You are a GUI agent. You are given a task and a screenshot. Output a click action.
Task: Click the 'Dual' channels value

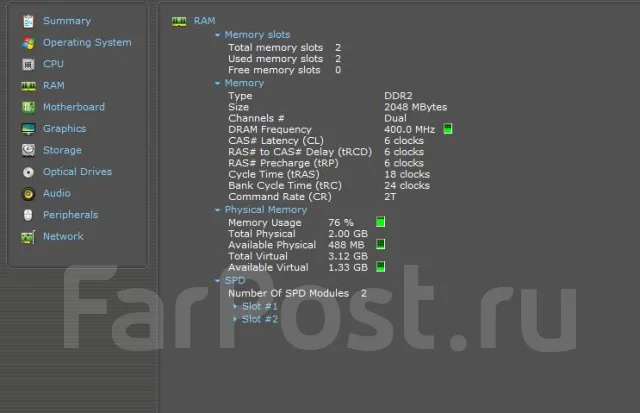coord(395,118)
